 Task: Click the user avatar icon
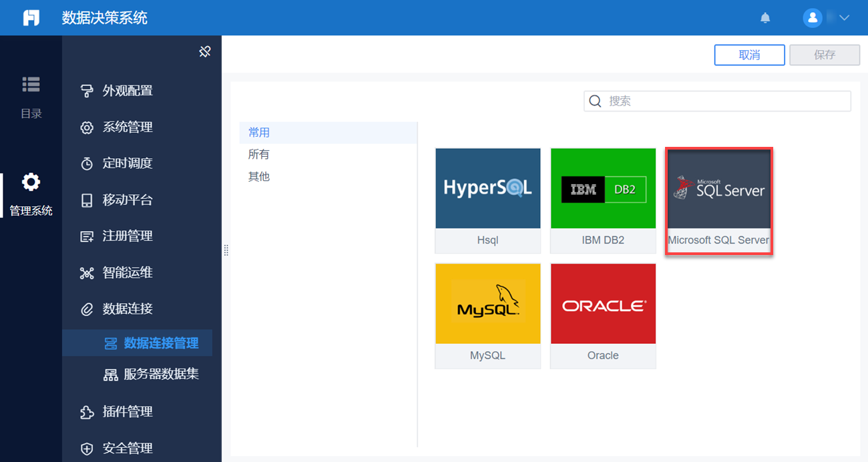coord(812,18)
